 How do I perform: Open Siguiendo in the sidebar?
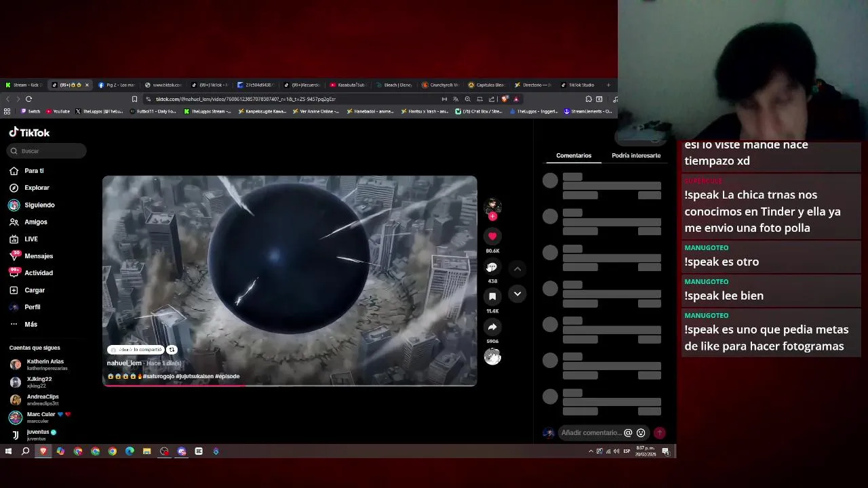[32, 205]
